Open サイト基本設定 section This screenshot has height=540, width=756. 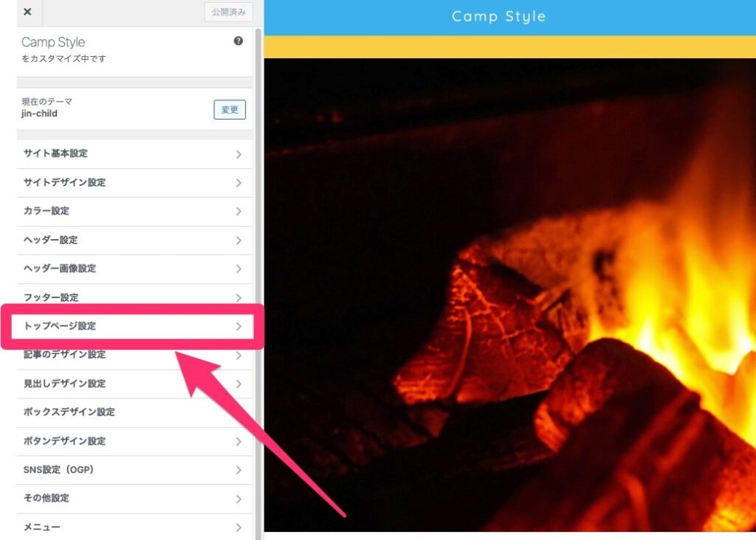pos(134,153)
